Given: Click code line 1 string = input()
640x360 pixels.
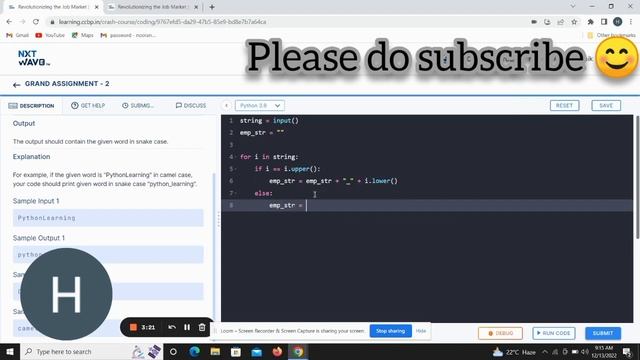Looking at the screenshot, I should tap(269, 121).
